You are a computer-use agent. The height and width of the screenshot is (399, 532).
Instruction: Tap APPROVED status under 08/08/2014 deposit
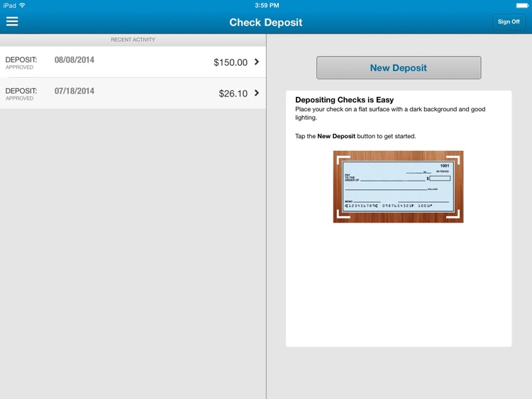click(19, 67)
